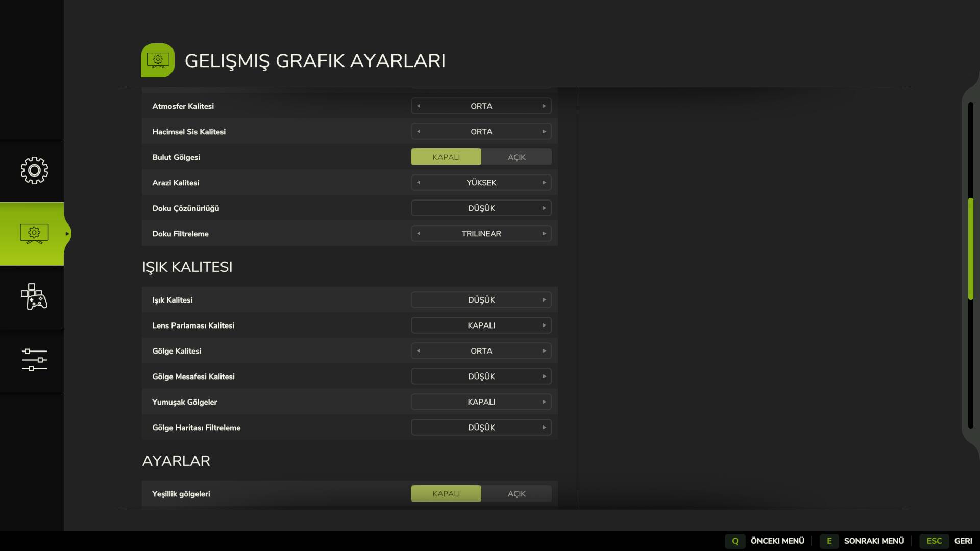
Task: Click the green scrollbar thumb
Action: (970, 248)
